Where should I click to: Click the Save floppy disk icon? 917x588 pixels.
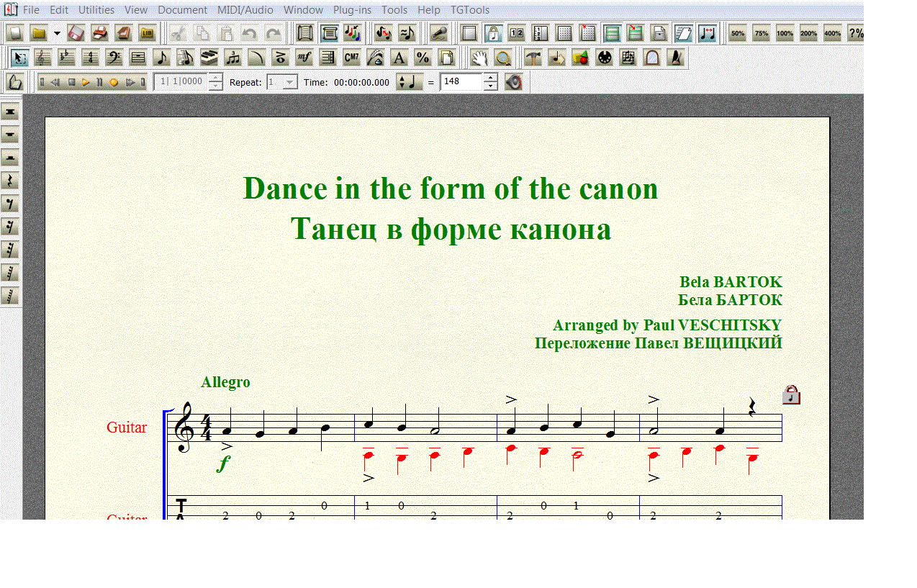(76, 33)
